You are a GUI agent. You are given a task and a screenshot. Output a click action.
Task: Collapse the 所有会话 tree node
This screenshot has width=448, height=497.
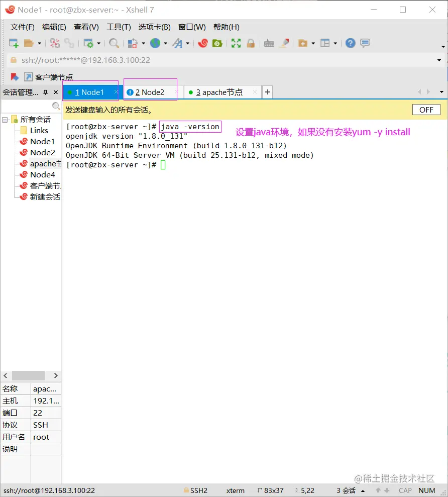click(5, 120)
